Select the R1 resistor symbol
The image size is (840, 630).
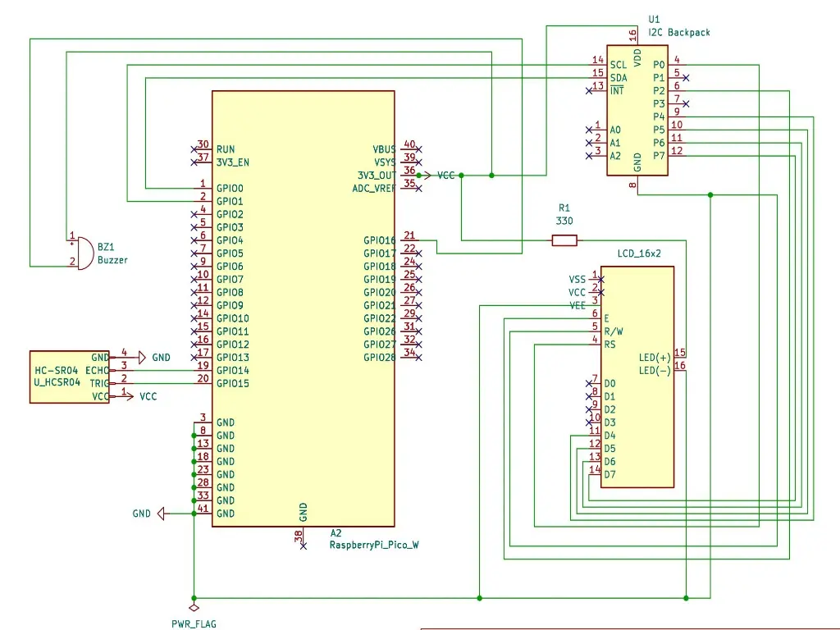click(564, 240)
